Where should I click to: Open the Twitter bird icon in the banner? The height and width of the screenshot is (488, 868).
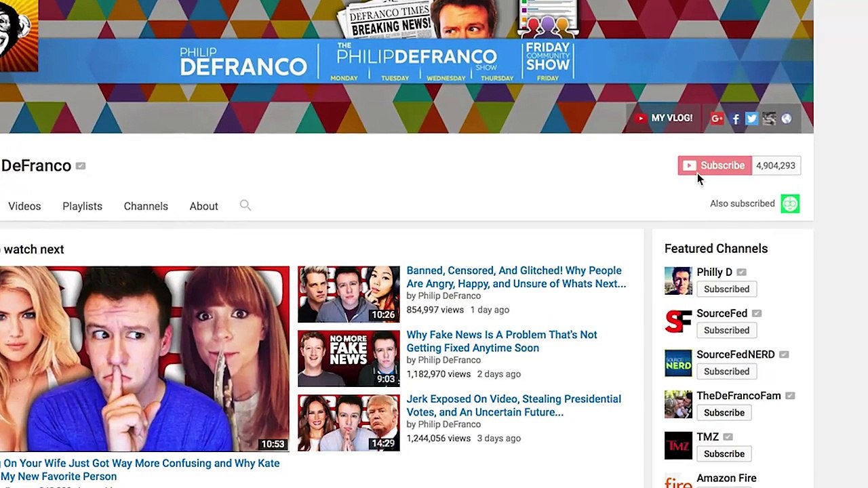pyautogui.click(x=751, y=119)
